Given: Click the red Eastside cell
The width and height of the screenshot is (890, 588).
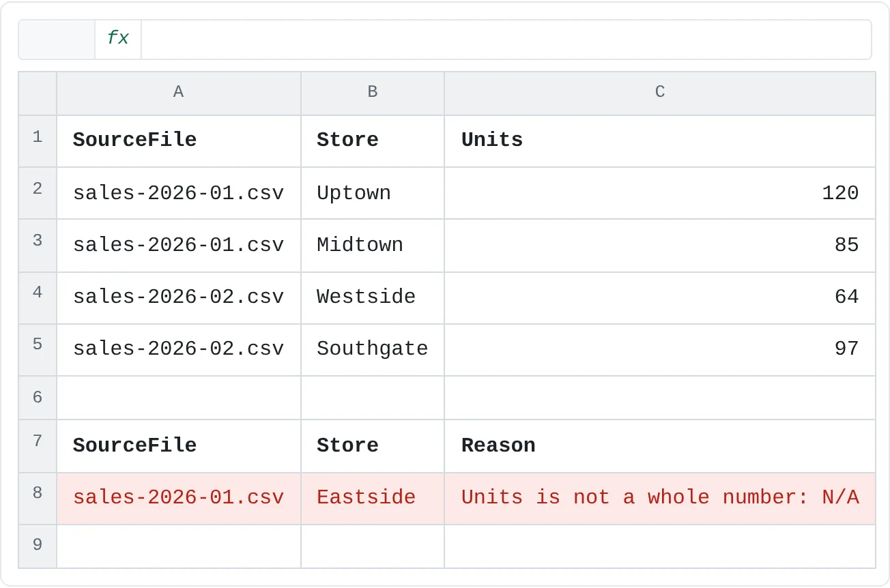Looking at the screenshot, I should point(373,499).
